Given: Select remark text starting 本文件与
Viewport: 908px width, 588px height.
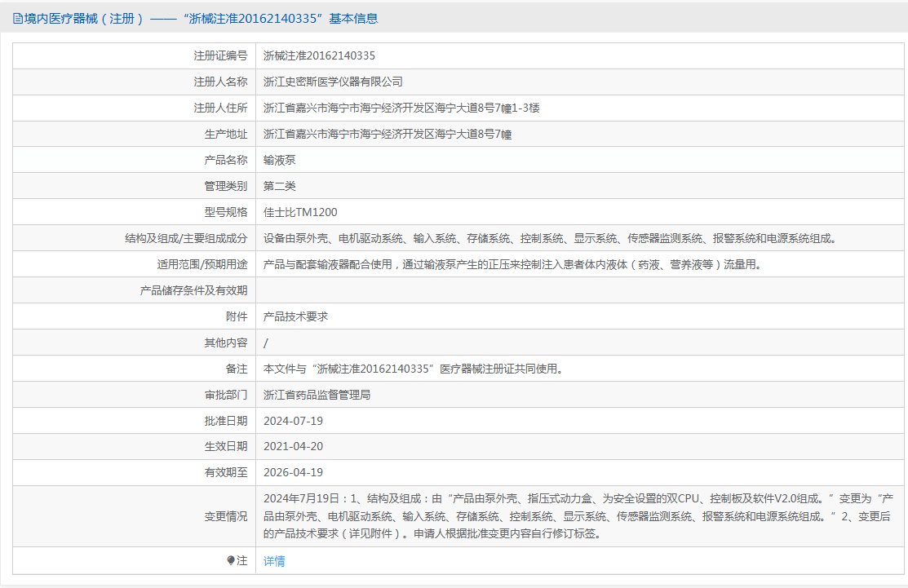Looking at the screenshot, I should click(414, 369).
